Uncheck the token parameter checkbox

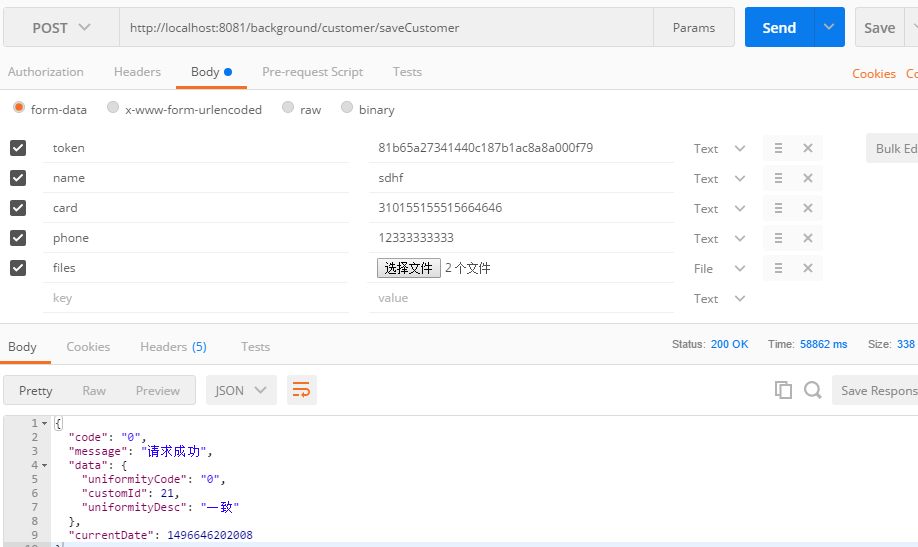tap(18, 148)
